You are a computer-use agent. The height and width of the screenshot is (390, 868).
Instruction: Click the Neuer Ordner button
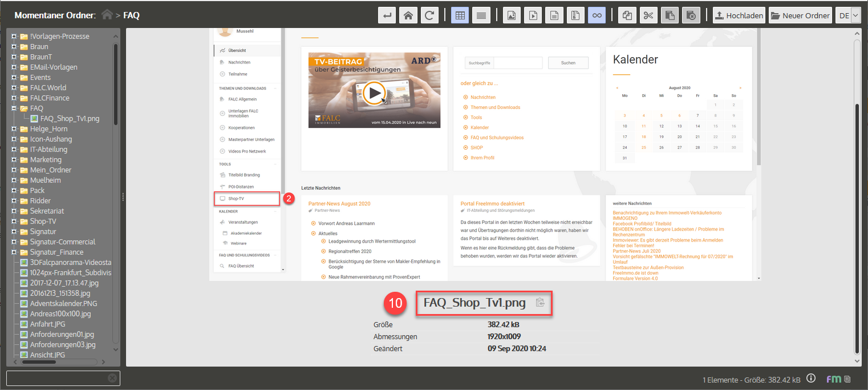point(800,15)
